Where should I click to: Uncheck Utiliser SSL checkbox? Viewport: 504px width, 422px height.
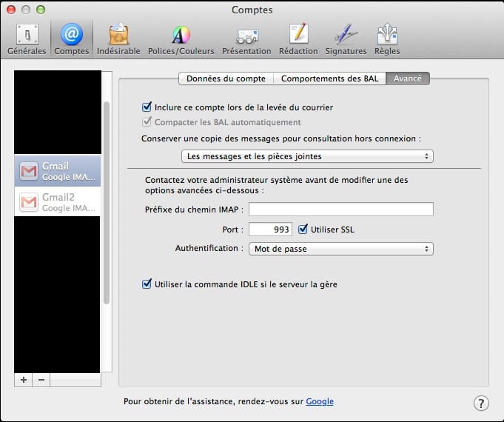[x=303, y=229]
